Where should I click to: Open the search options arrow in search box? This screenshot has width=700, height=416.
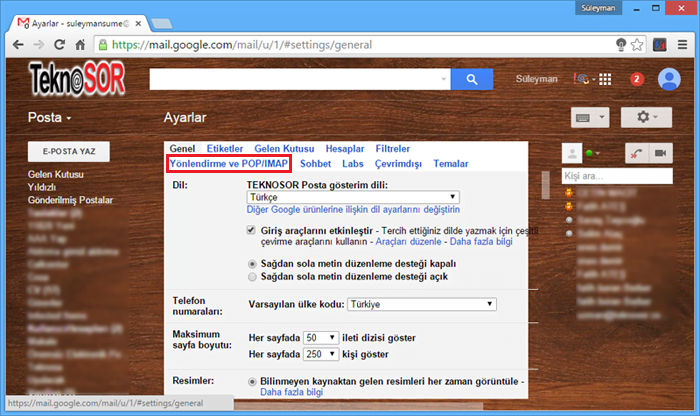point(443,79)
